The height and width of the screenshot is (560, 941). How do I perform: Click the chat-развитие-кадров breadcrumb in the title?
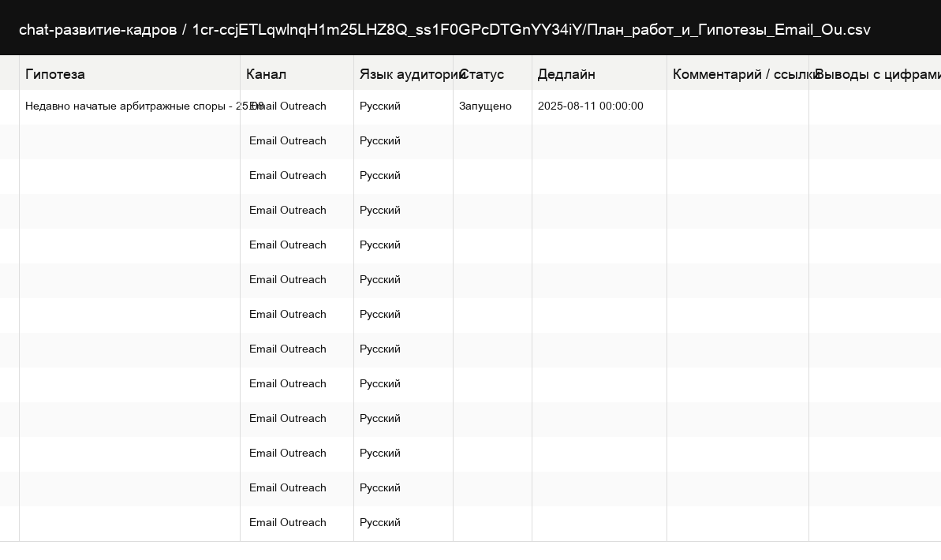click(98, 30)
